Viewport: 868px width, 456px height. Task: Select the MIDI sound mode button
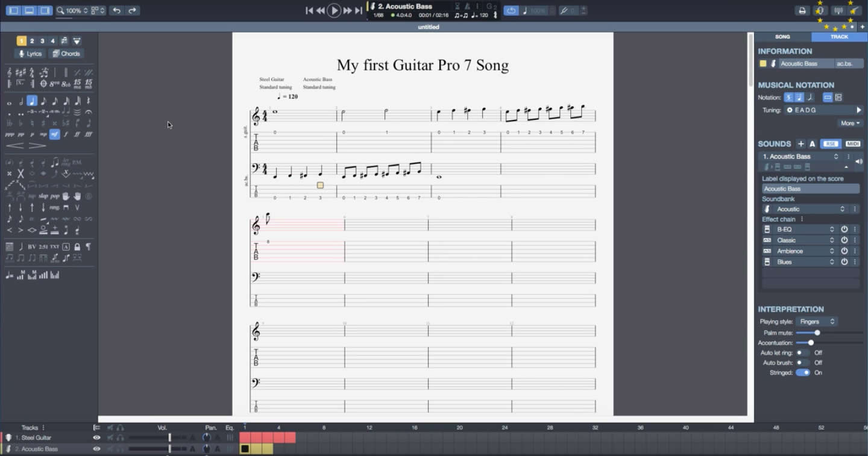tap(853, 144)
